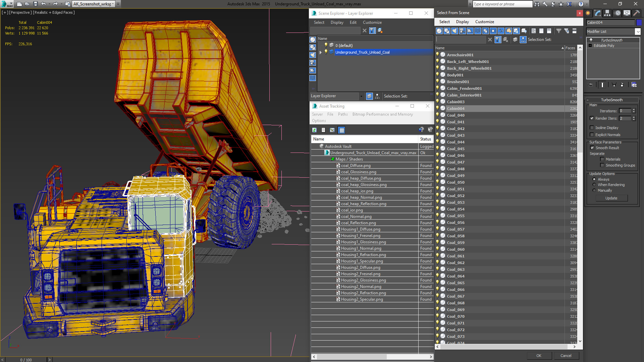Toggle Smooth Result checkbox
Screen dimensions: 644x362
[x=592, y=148]
